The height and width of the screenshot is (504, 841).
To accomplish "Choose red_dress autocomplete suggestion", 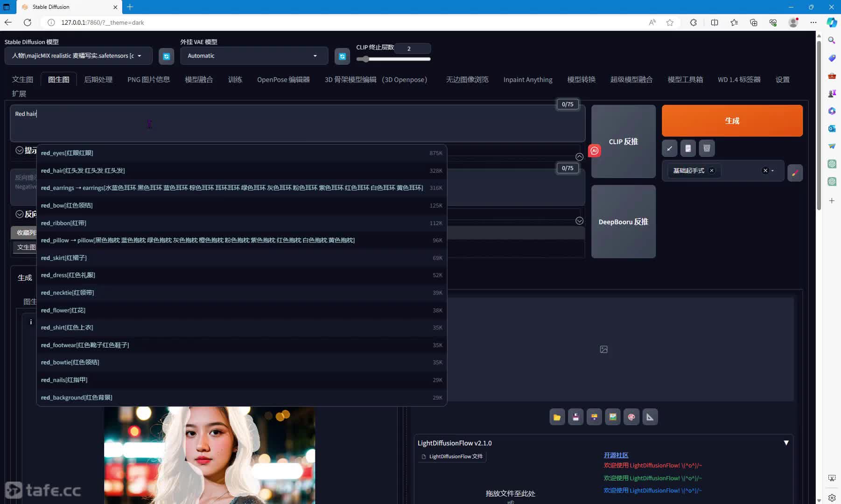I will (242, 275).
